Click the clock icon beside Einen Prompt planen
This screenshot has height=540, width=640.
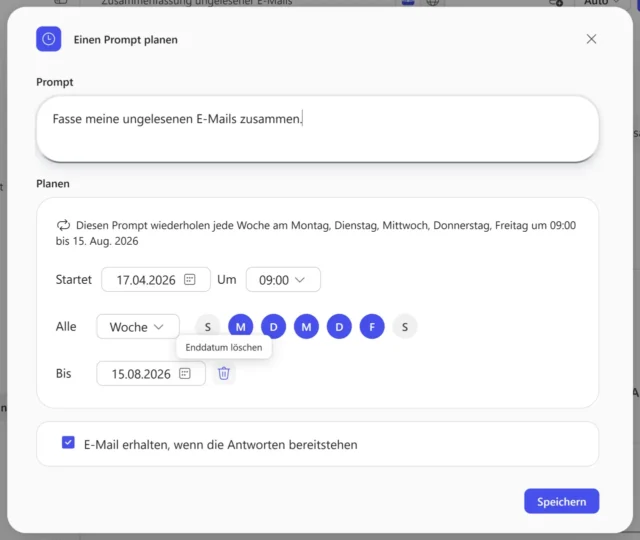tap(49, 39)
